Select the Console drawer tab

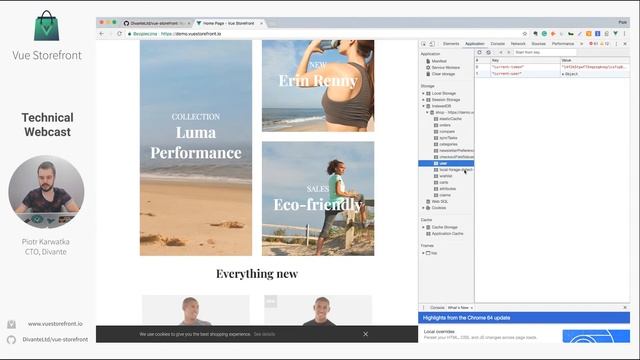pos(437,308)
